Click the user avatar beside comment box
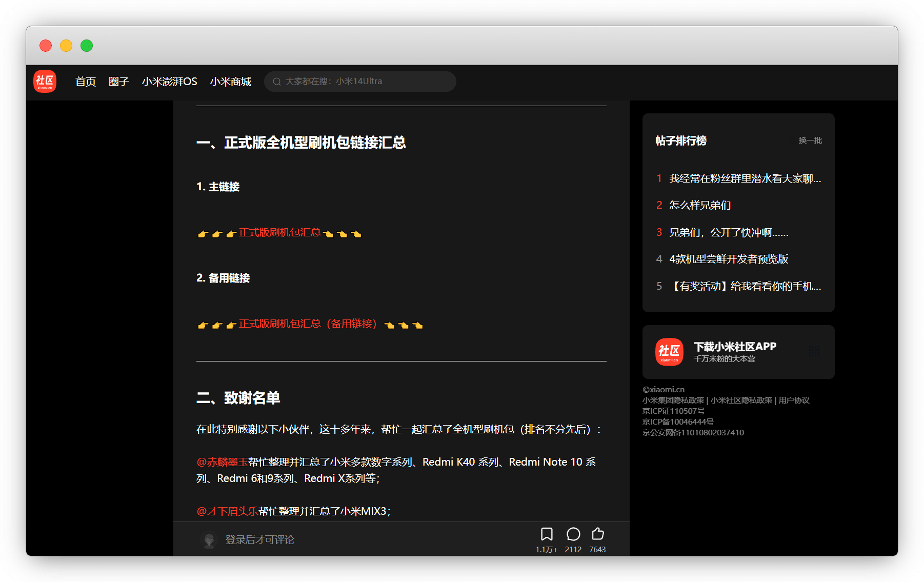The height and width of the screenshot is (582, 924). (209, 540)
